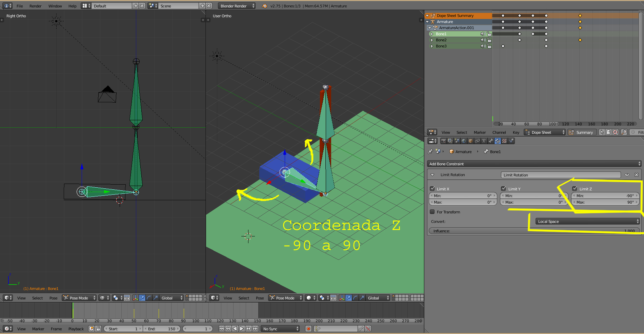The width and height of the screenshot is (644, 334).
Task: Jump to the timeline's last frame
Action: 256,329
